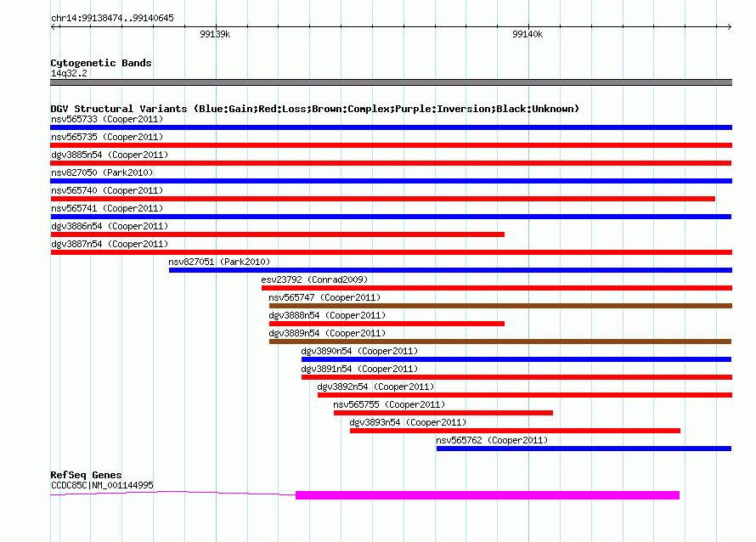Click the CCDC85C|NM_001144995 gene label
This screenshot has height=542, width=756.
tap(102, 485)
